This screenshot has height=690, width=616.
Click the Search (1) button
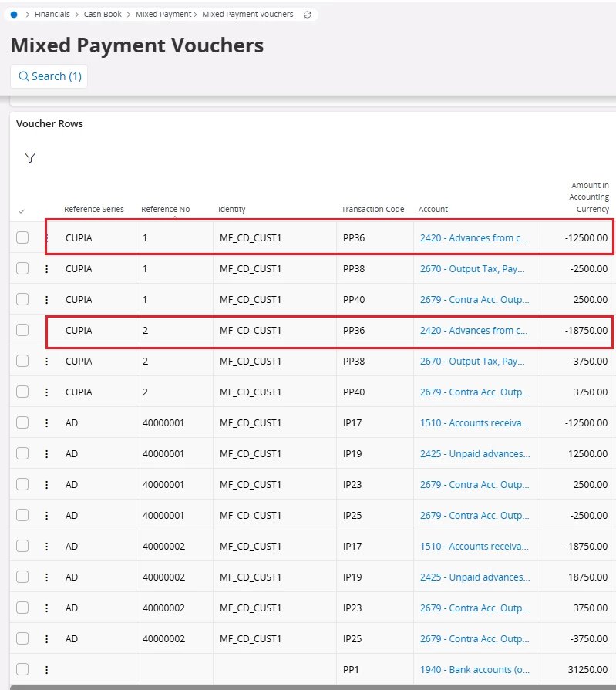[x=49, y=76]
